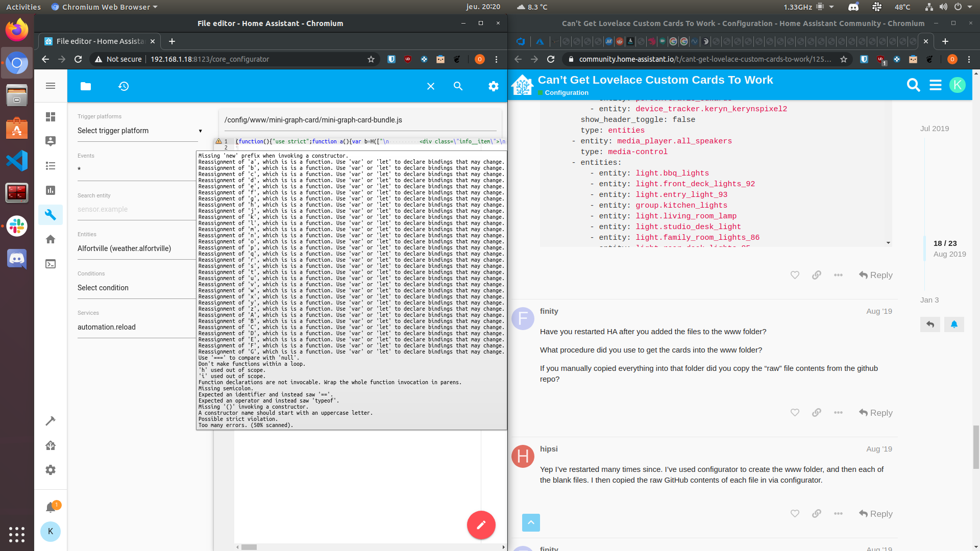Open a new tab in the community forum window
Image resolution: width=980 pixels, height=551 pixels.
click(x=945, y=41)
